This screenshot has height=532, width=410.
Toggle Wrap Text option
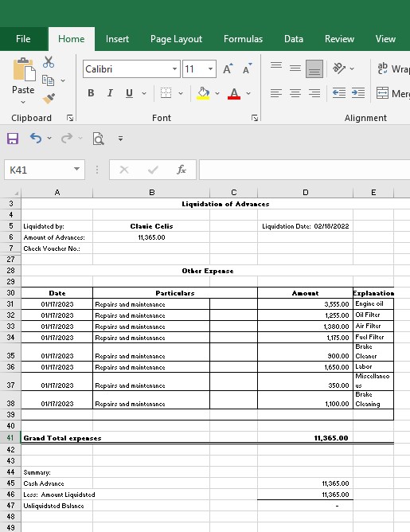393,68
